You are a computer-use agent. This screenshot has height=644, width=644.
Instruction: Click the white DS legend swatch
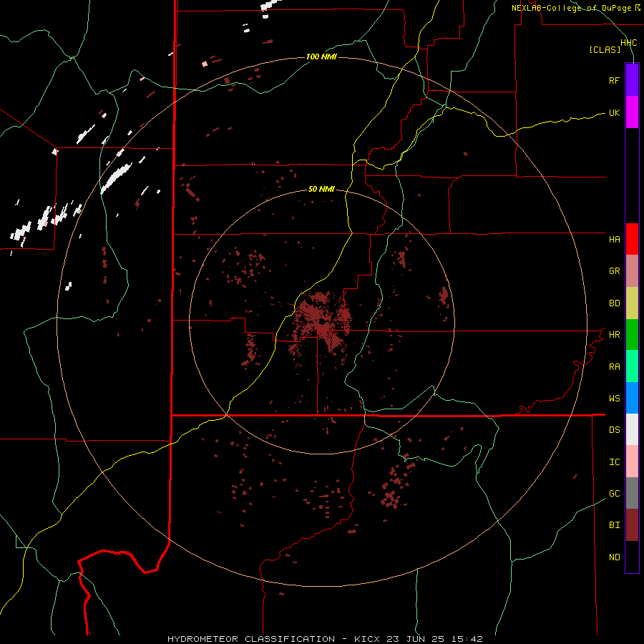(x=632, y=429)
